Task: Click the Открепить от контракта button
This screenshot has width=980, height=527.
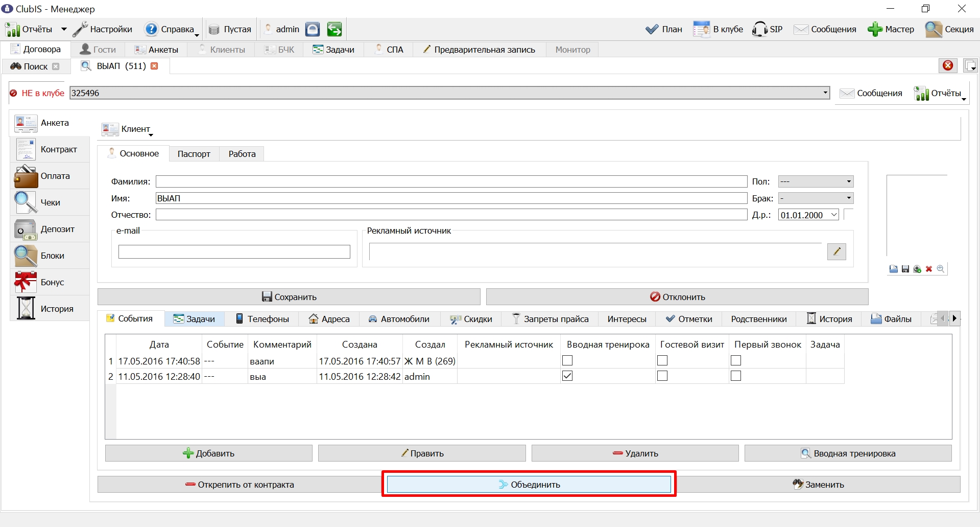Action: pyautogui.click(x=240, y=485)
